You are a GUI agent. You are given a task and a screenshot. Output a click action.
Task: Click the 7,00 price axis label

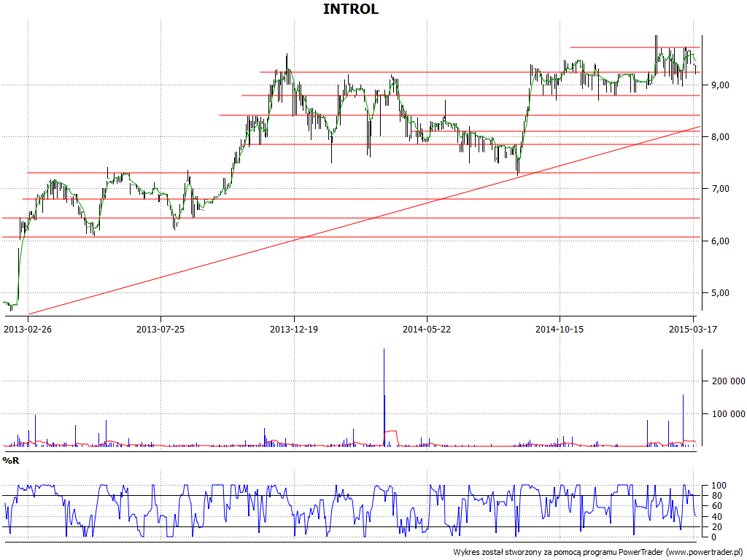click(x=720, y=189)
